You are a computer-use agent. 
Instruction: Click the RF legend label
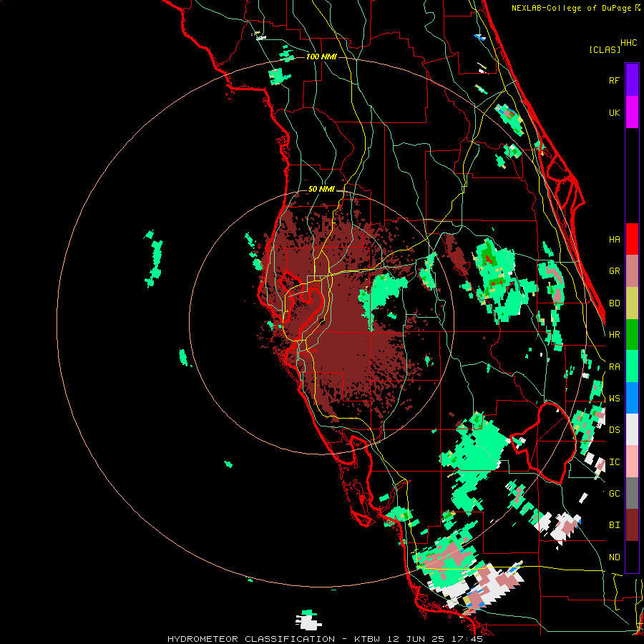tap(614, 80)
